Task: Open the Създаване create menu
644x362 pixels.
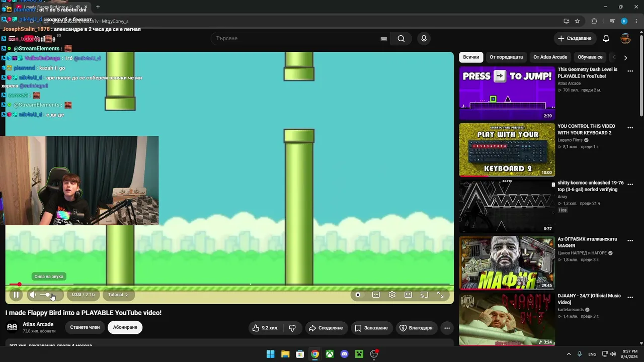Action: 575,38
